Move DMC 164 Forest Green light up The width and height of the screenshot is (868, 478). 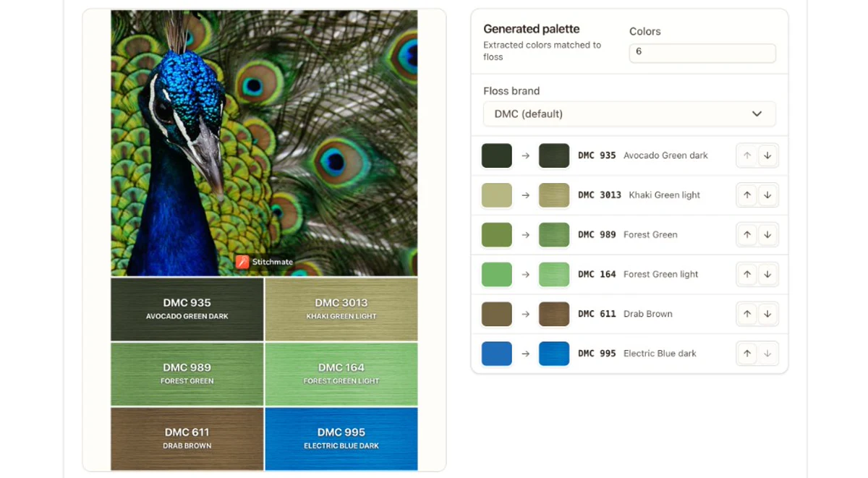(x=747, y=275)
